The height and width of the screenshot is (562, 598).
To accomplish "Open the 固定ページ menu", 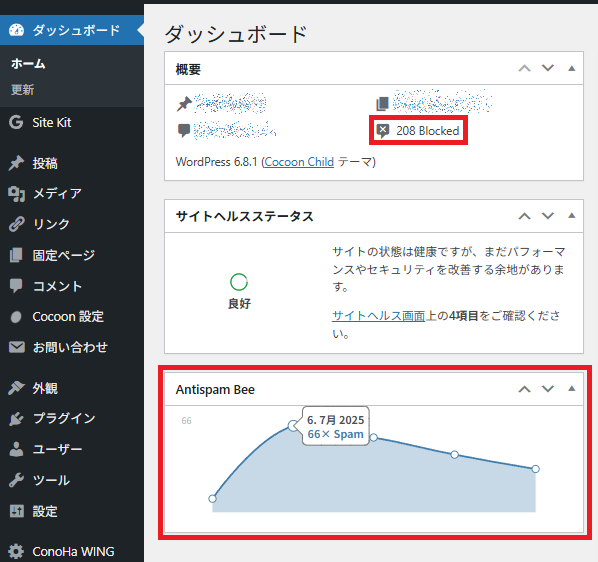I will click(x=72, y=255).
